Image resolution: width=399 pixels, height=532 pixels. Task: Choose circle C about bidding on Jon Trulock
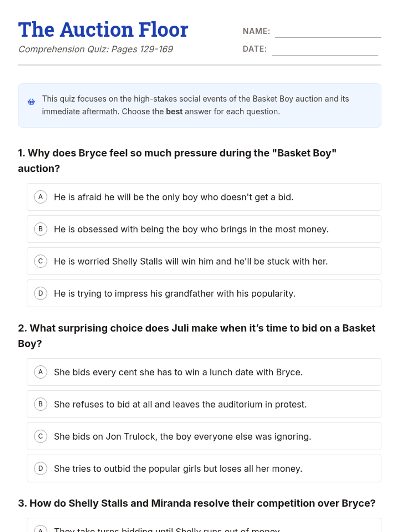(x=41, y=436)
